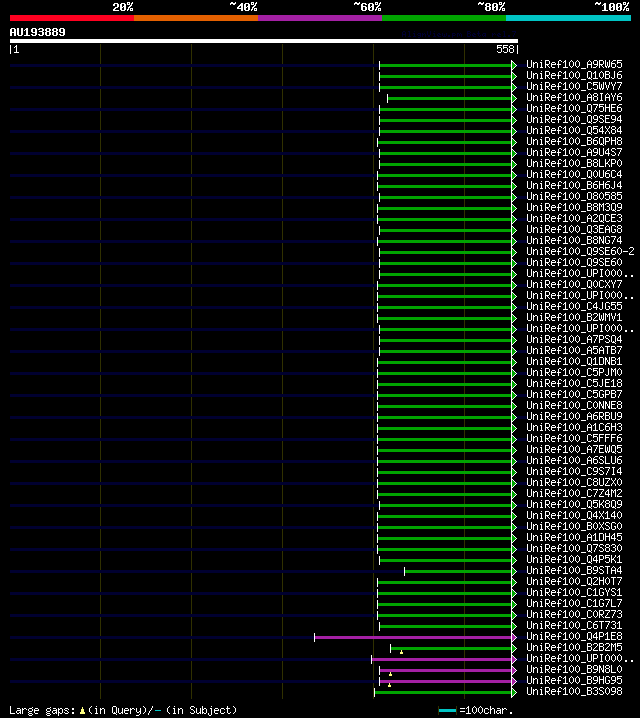640x718 pixels.
Task: Open hit UniRef100_Q10BJ6
Action: click(x=574, y=76)
